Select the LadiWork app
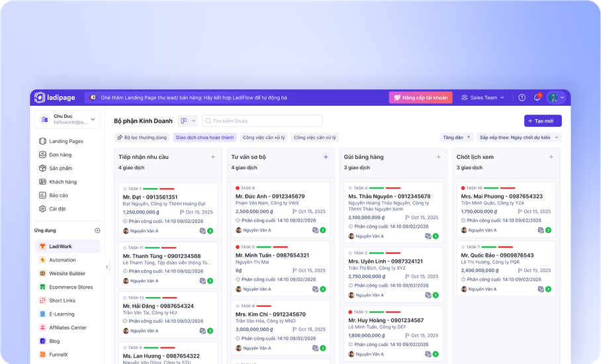The width and height of the screenshot is (601, 364). pos(68,246)
